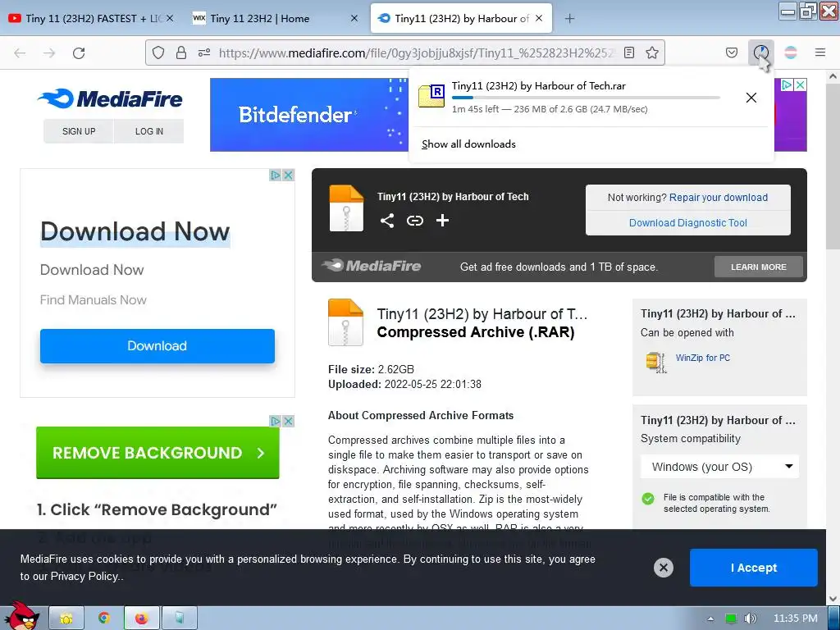Open the tracking protection shield icon
This screenshot has height=630, width=840.
158,52
